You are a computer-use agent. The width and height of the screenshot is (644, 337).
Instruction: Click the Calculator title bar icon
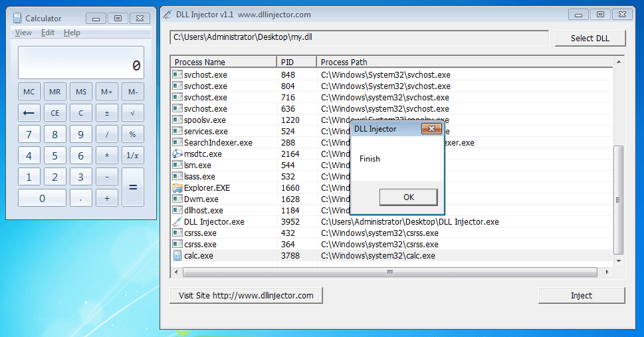click(17, 18)
